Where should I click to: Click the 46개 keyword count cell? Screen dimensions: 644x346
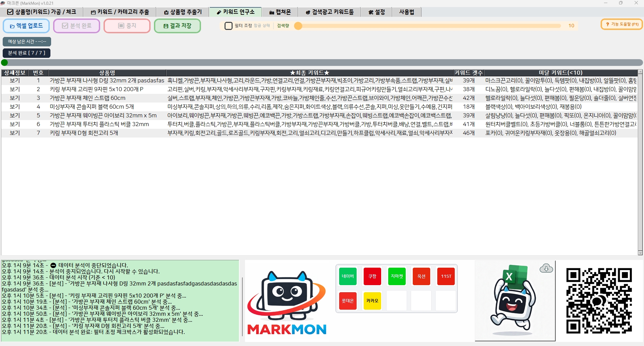coord(469,133)
